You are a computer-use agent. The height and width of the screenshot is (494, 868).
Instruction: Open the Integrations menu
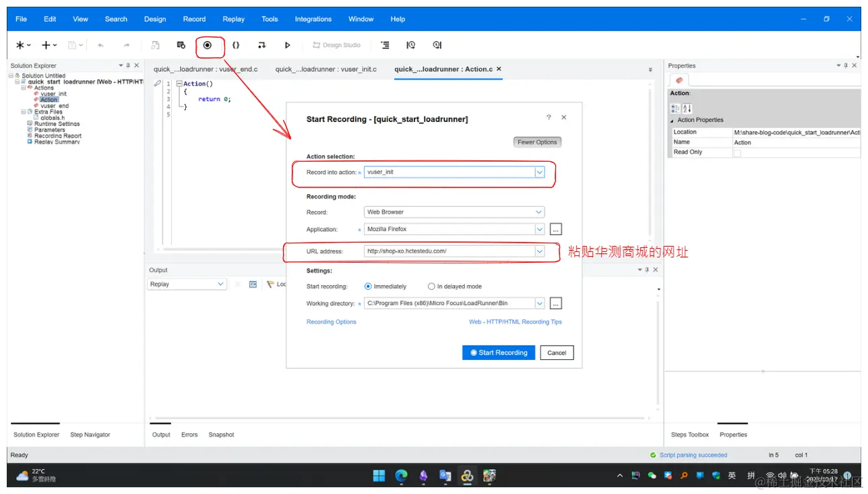(313, 19)
